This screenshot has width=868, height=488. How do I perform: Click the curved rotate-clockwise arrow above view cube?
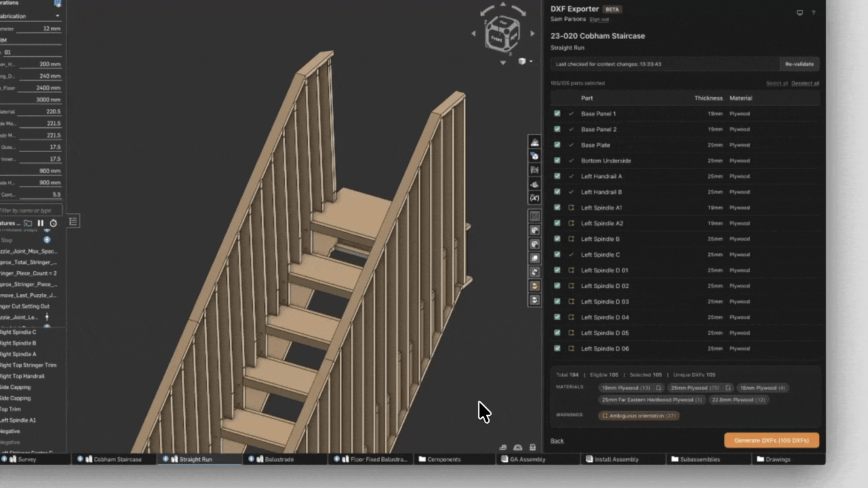coord(519,12)
